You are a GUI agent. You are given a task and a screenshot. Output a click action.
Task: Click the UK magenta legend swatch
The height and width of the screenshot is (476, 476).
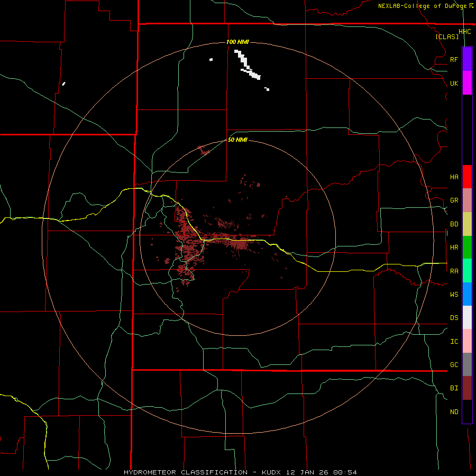pos(467,83)
